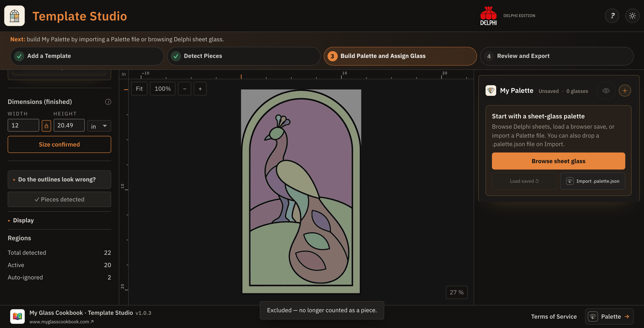This screenshot has height=328, width=644.
Task: Click into the Width input field
Action: (x=23, y=125)
